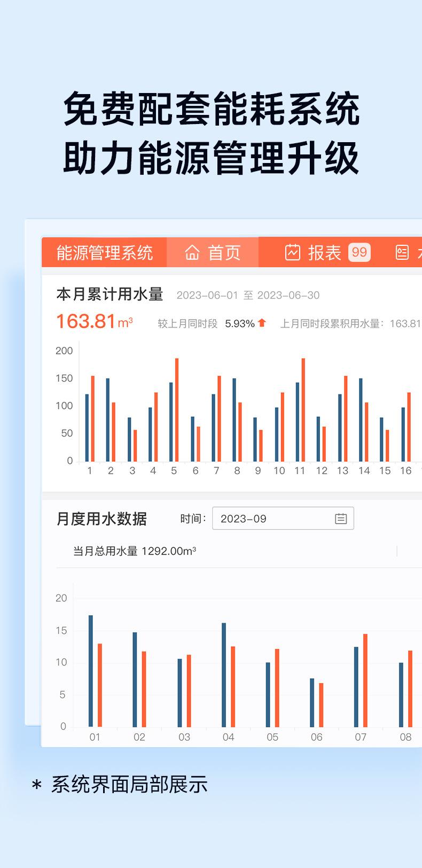Viewport: 422px width, 868px height.
Task: Click the 163.81 m³ usage value
Action: [x=94, y=322]
